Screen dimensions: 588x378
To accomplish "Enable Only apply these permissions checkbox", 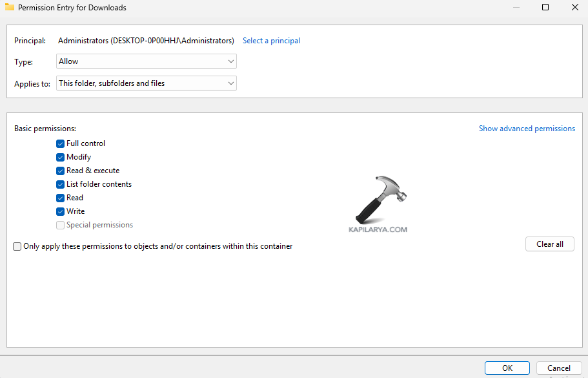I will click(17, 246).
